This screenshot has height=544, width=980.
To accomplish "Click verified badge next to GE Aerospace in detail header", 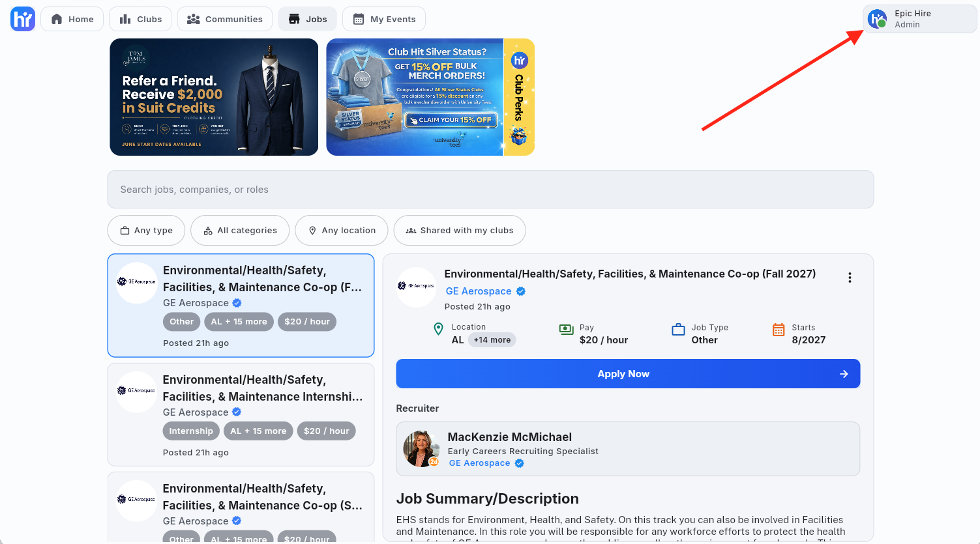I will coord(521,291).
